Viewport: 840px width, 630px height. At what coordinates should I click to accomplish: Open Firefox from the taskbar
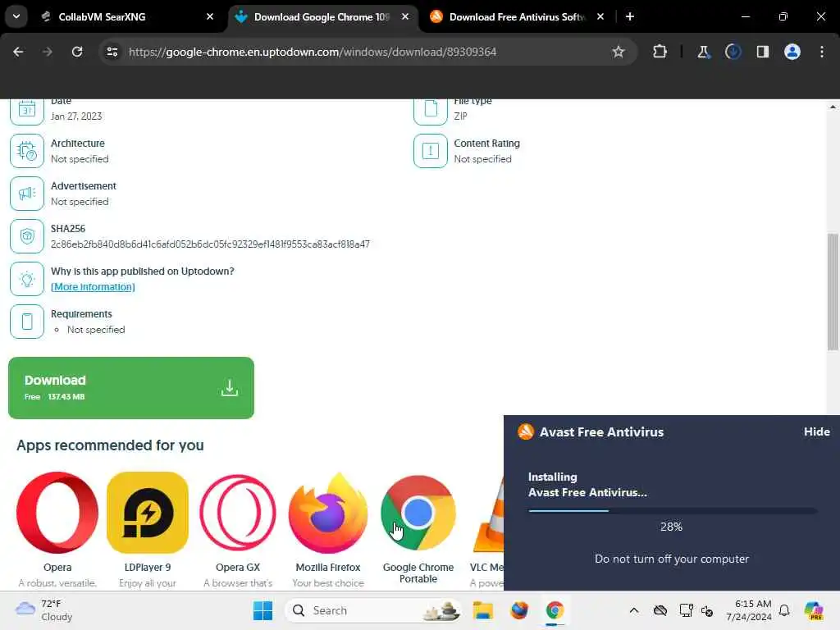coord(518,610)
